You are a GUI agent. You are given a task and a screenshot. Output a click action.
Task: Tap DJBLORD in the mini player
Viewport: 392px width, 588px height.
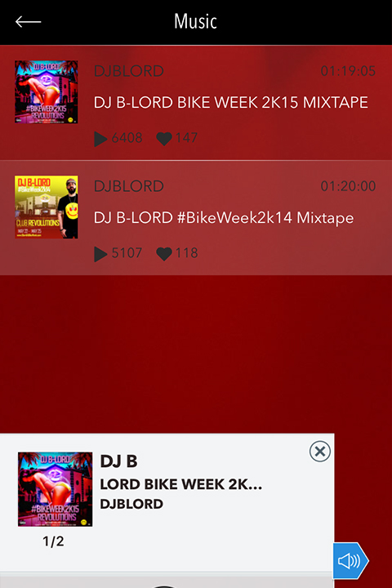131,504
